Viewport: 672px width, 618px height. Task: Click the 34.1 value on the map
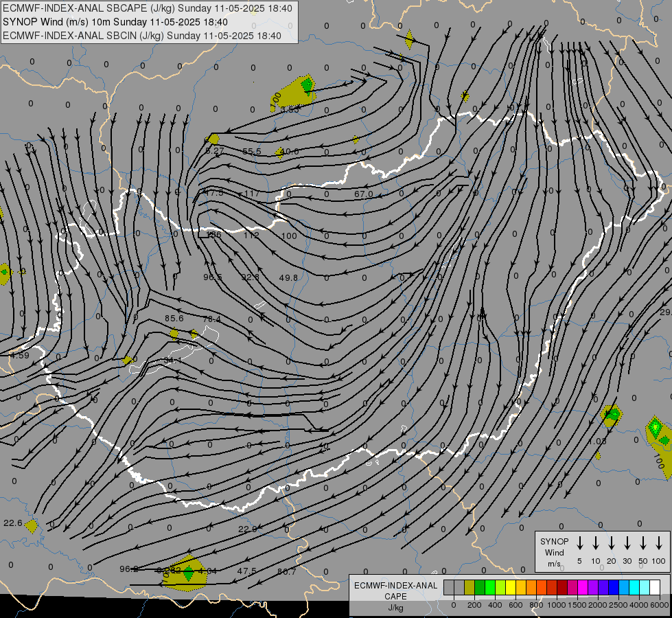tap(172, 360)
